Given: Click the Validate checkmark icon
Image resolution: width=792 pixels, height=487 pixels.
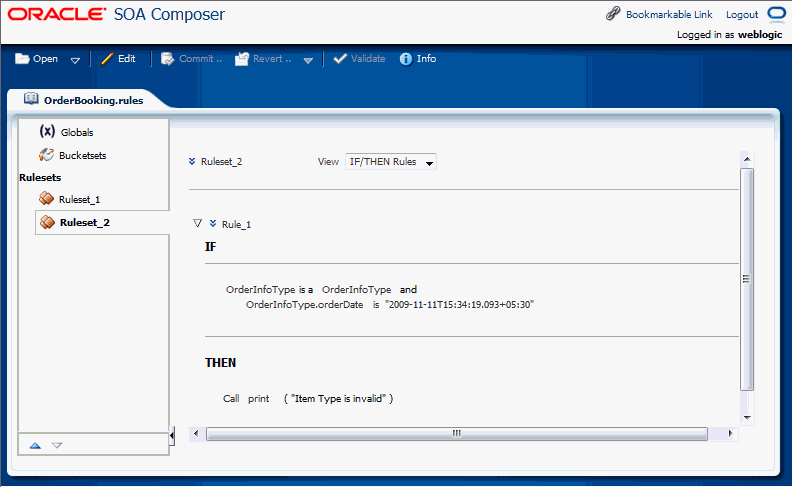Looking at the screenshot, I should (340, 59).
